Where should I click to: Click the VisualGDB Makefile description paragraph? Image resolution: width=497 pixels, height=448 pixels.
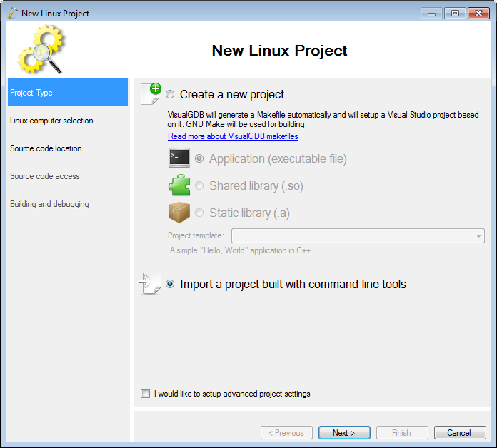click(x=323, y=119)
